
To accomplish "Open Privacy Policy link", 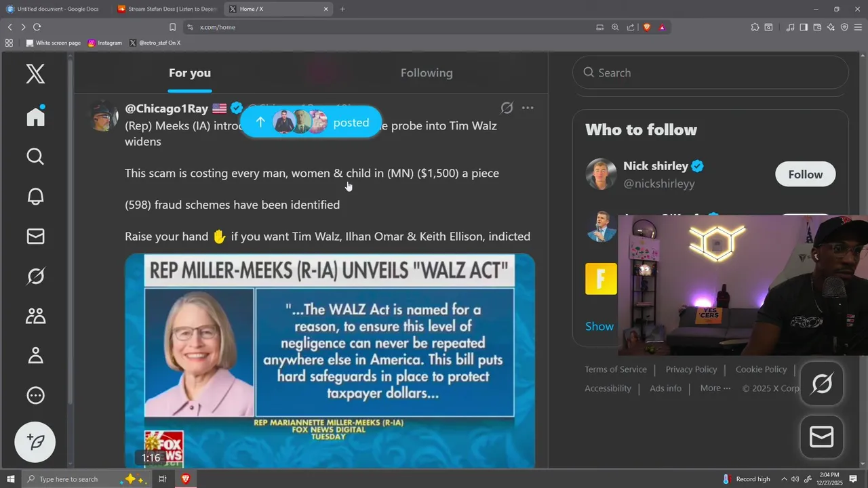I will pyautogui.click(x=691, y=369).
